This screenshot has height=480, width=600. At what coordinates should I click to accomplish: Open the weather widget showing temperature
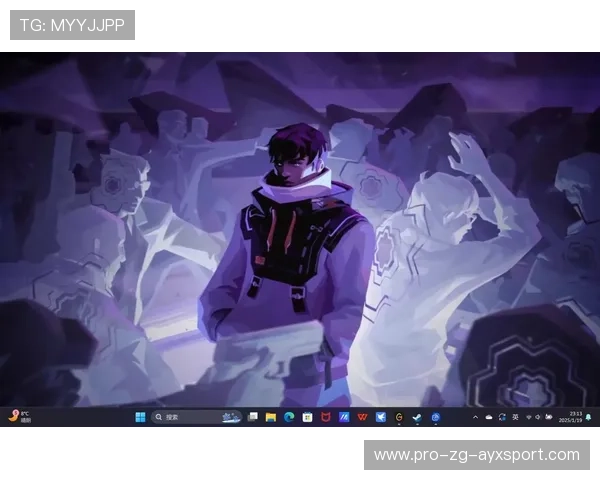coord(18,417)
